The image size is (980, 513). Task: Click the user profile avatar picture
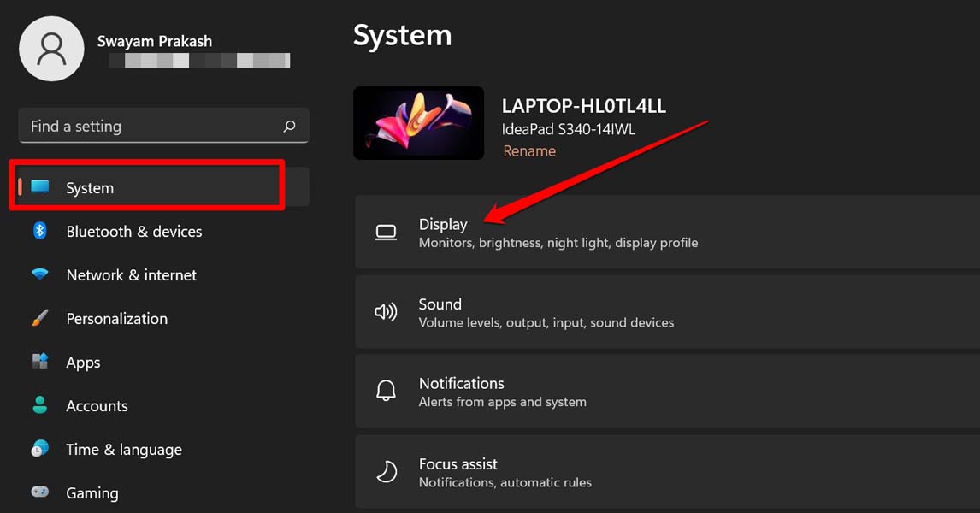coord(51,49)
